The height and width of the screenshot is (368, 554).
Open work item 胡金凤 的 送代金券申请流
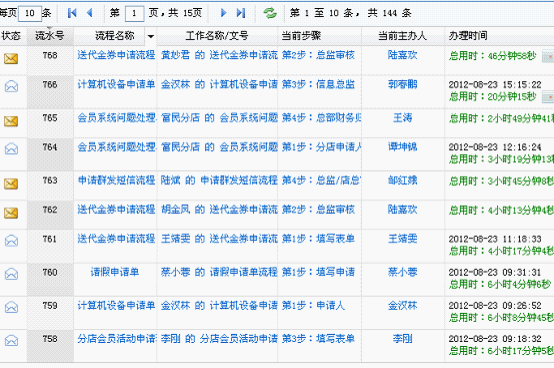click(219, 209)
